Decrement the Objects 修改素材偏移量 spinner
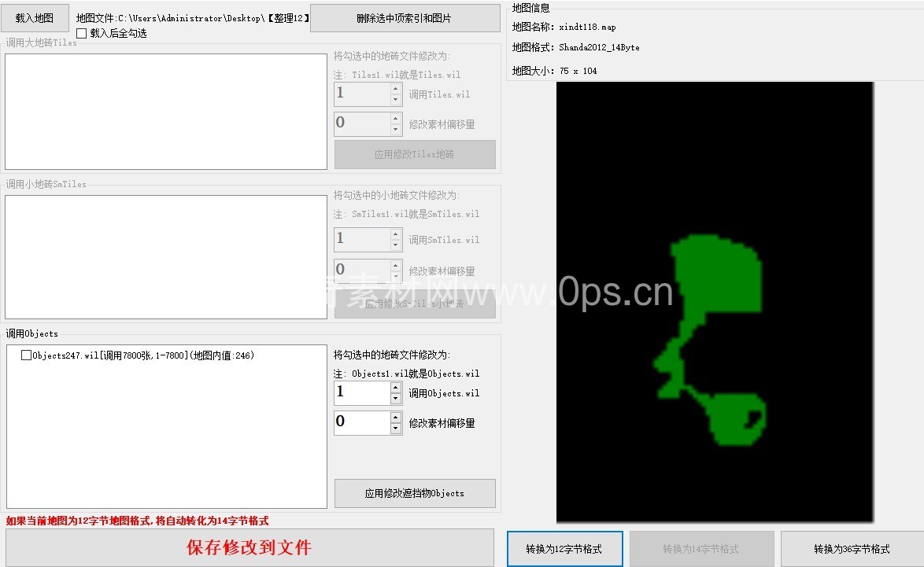This screenshot has height=567, width=924. click(x=396, y=429)
